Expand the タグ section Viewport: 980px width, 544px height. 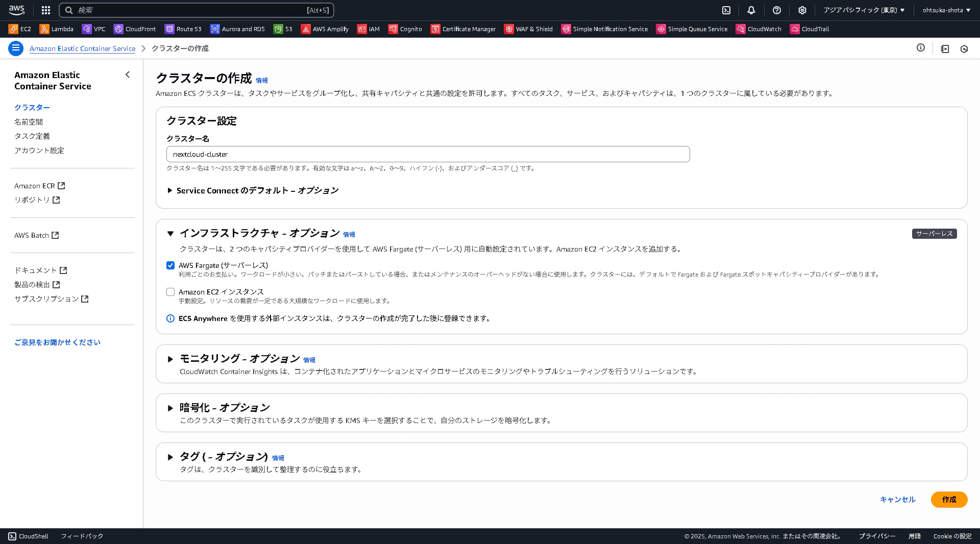click(170, 457)
